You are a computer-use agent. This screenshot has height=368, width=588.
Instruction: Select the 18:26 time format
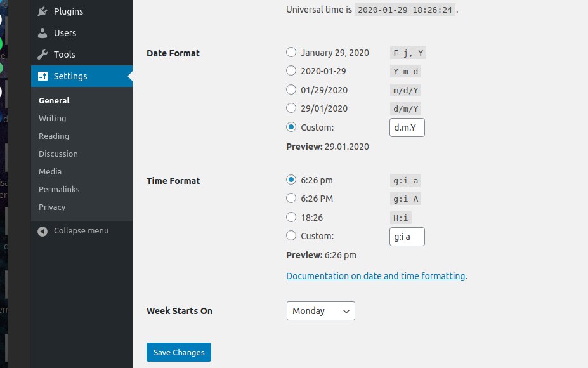[x=291, y=217]
